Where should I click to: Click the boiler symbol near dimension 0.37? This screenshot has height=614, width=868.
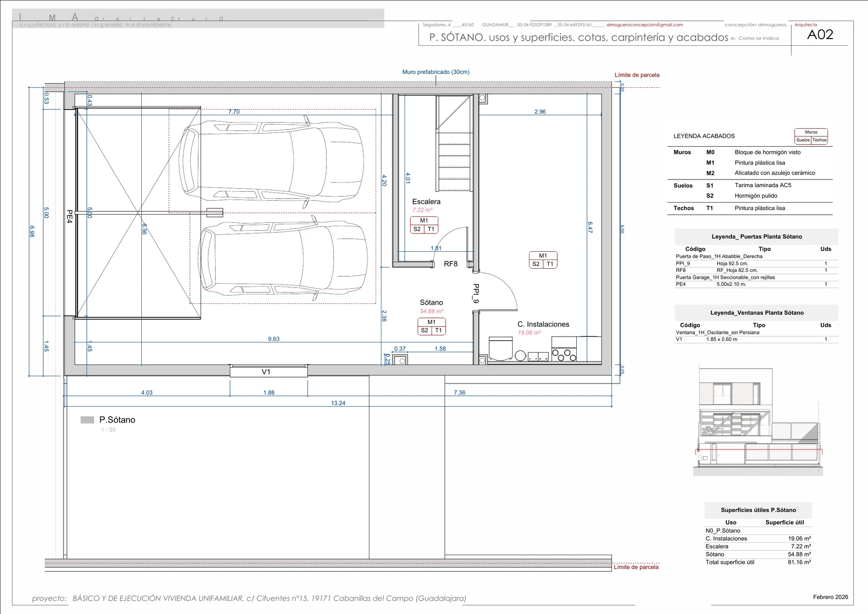point(400,359)
